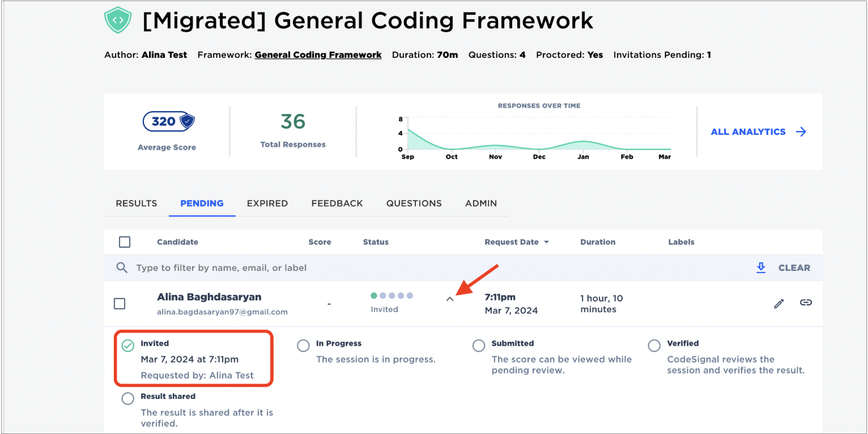Click the pencil edit icon for Alina Baghdasaryan

[x=779, y=303]
